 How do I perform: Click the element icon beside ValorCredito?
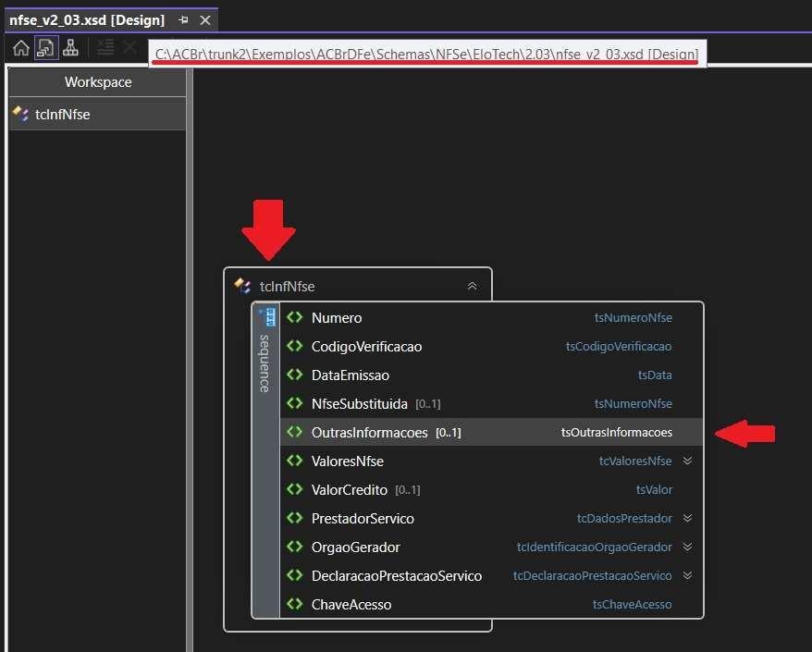295,489
